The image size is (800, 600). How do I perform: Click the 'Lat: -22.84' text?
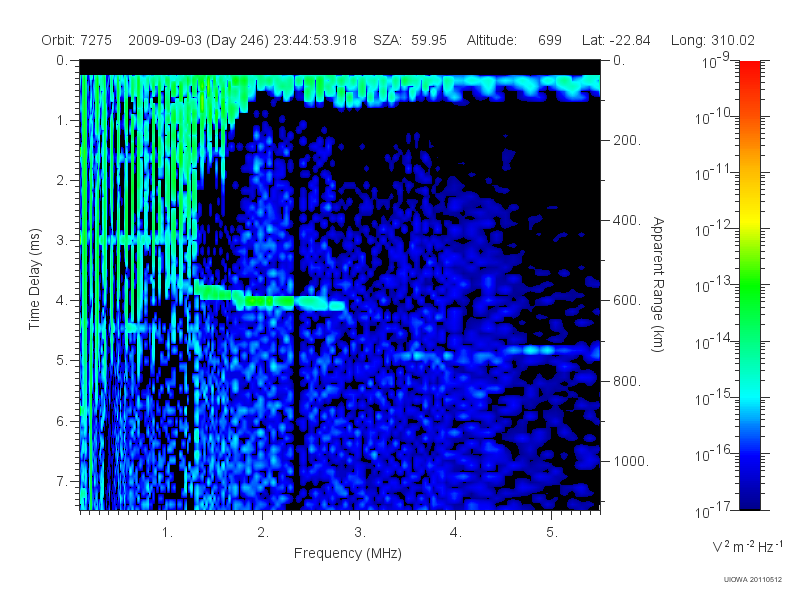point(616,40)
